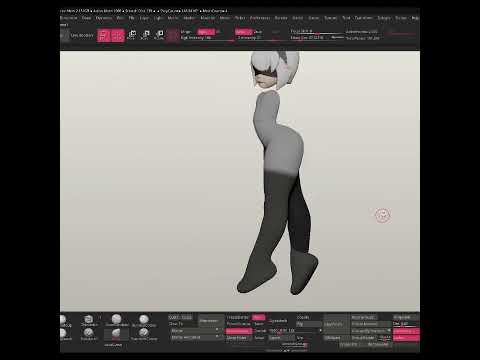Open the Preferences menu
This screenshot has width=480, height=360.
[260, 18]
